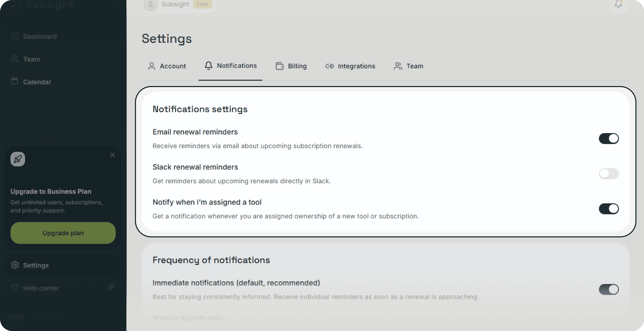This screenshot has height=331, width=644.
Task: Click the Account tab person icon
Action: pos(152,66)
